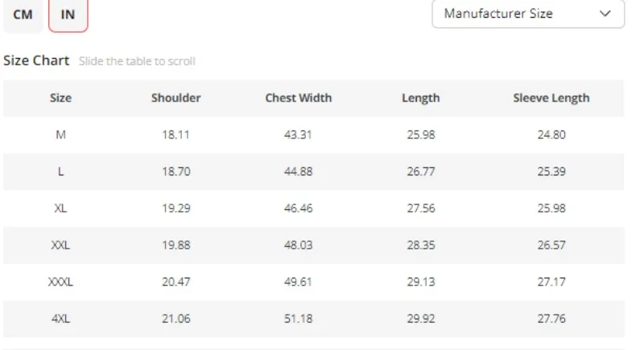Select the L size row label
Screen dimensions: 644x350
coord(61,171)
